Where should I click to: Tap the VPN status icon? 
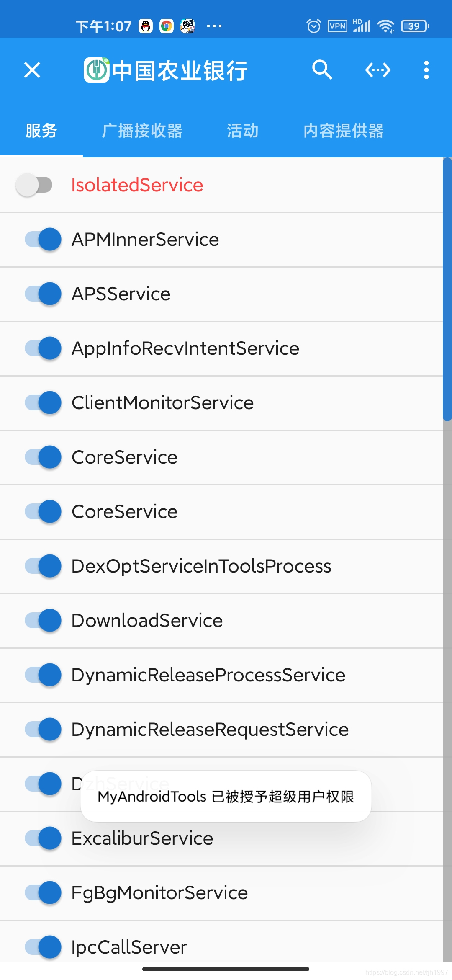click(x=337, y=26)
